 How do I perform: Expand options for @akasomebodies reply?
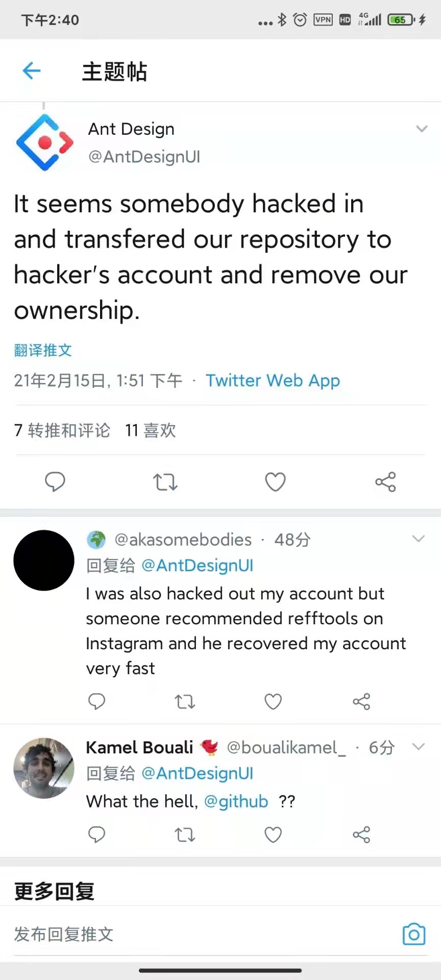click(x=419, y=539)
